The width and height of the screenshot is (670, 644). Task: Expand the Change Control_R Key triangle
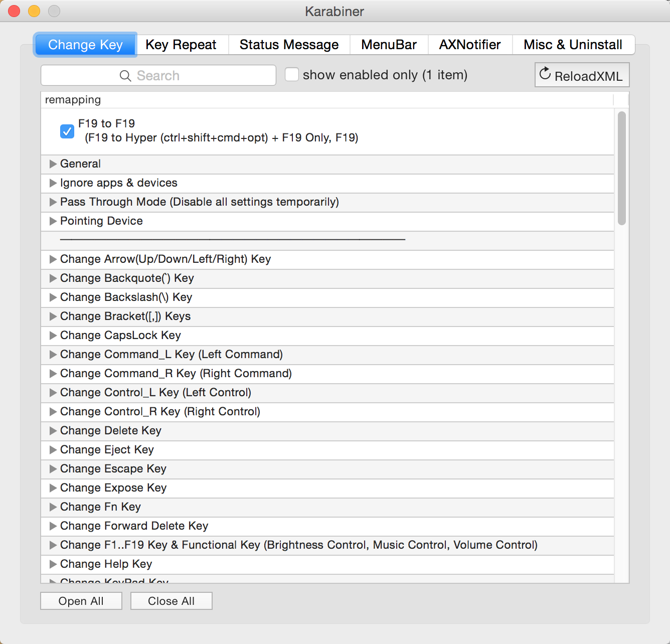tap(53, 412)
